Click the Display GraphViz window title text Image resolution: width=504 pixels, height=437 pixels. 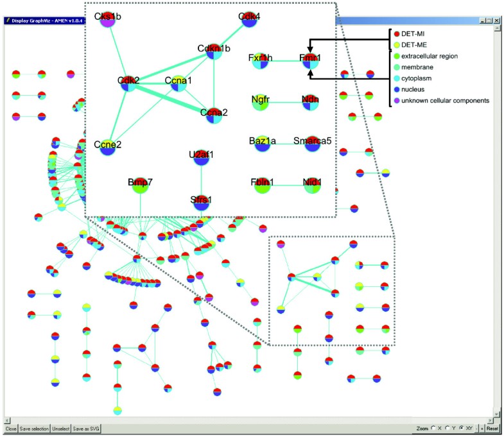[47, 21]
